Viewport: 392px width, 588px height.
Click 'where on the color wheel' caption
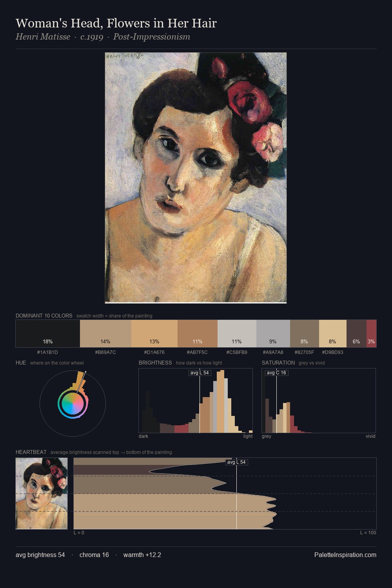(x=57, y=363)
